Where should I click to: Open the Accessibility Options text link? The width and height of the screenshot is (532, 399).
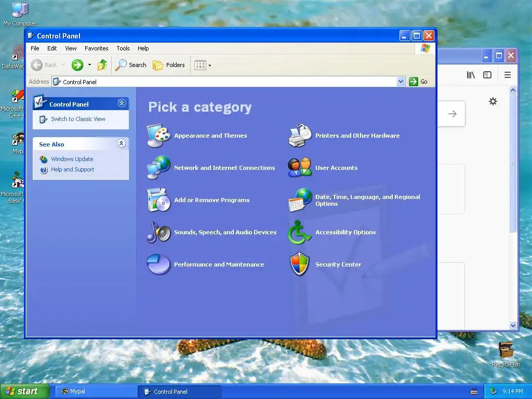click(345, 232)
